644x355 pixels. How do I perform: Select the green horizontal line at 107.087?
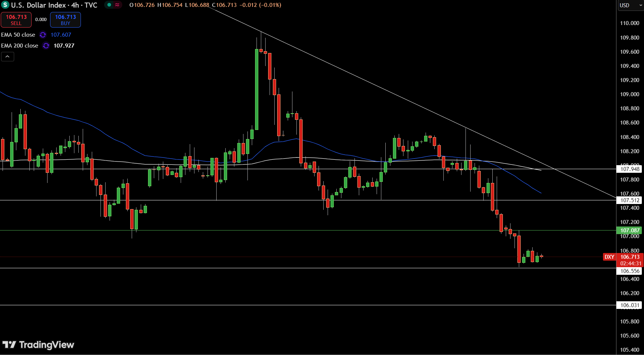(x=308, y=230)
